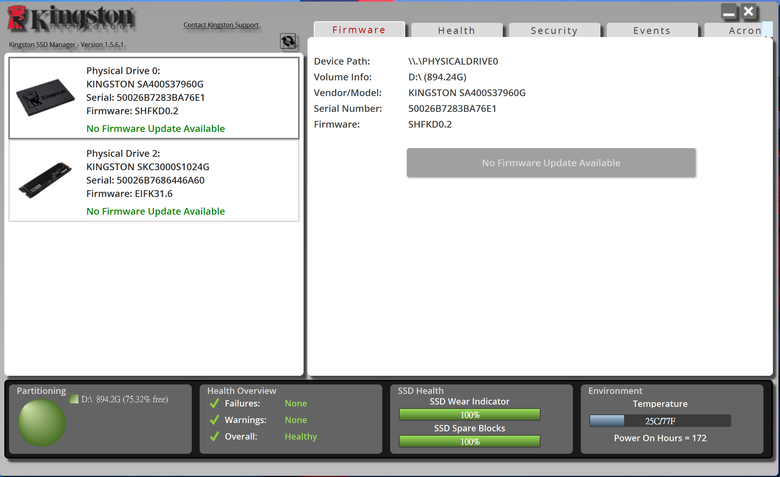
Task: Click Serial Number 50026B7283BA76E1 in details pane
Action: pos(452,108)
